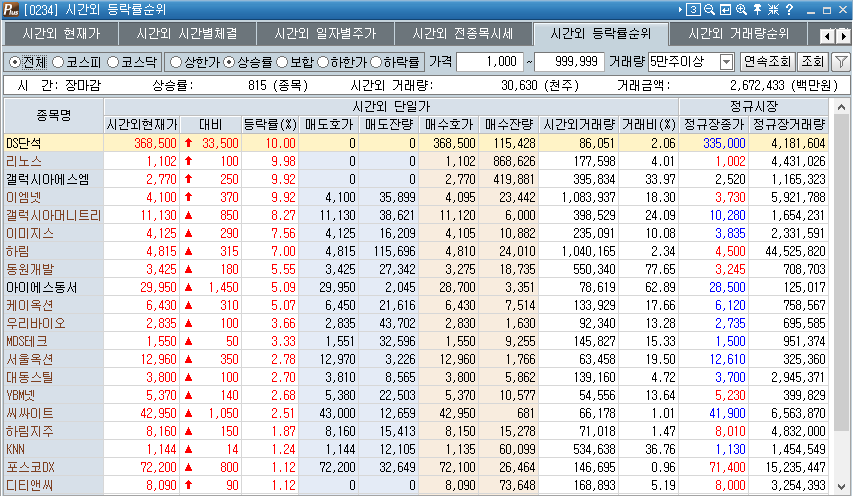Select the 포스코DX stock name
Viewport: 853px width, 496px height.
pos(30,467)
